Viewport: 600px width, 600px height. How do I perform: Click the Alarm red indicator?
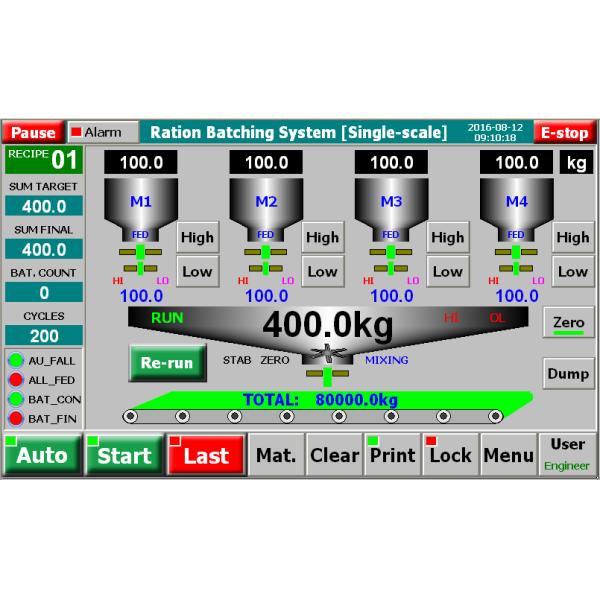pyautogui.click(x=76, y=132)
